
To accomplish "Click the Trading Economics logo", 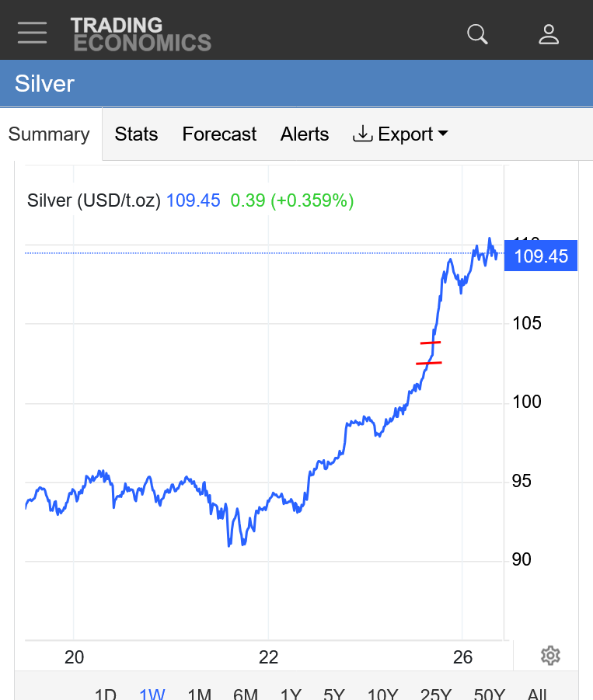I will click(x=141, y=34).
